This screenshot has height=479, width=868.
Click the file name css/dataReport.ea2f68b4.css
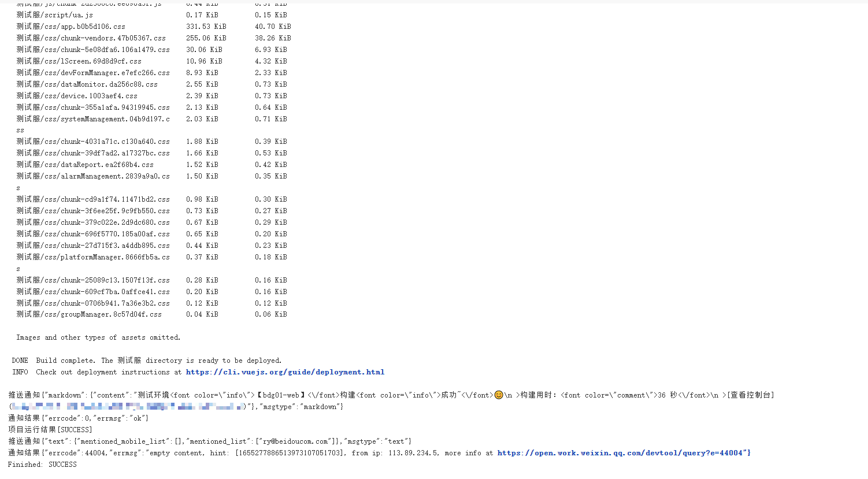(x=85, y=165)
